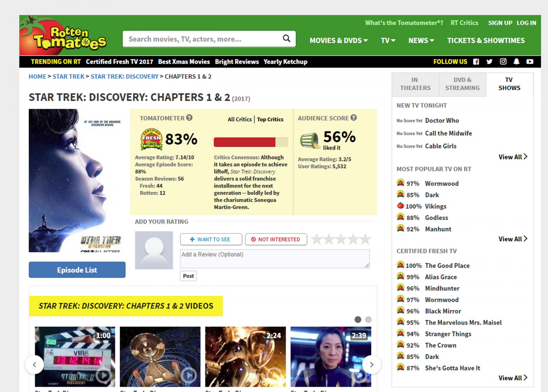Play the 2:24 video thumbnail

[x=246, y=357]
